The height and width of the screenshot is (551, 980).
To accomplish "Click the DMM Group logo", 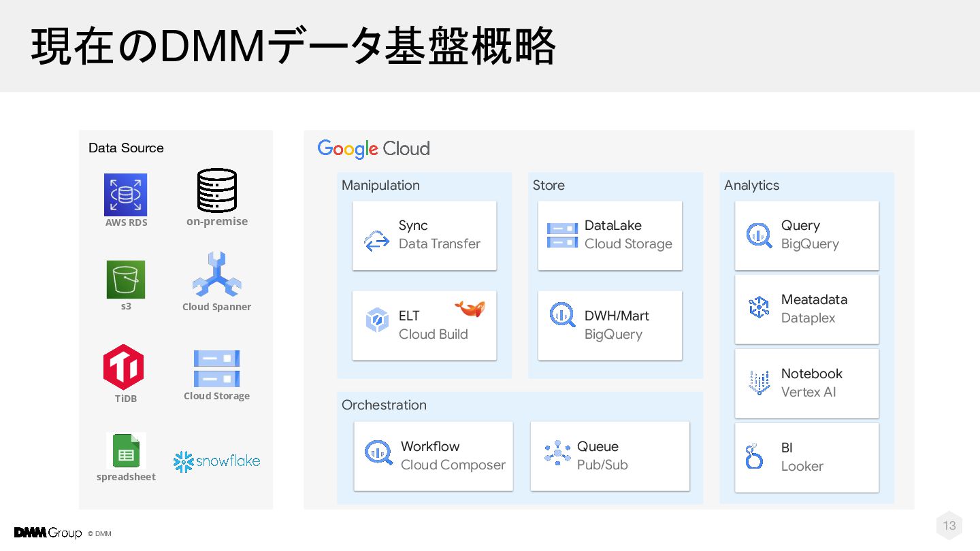I will pos(48,533).
